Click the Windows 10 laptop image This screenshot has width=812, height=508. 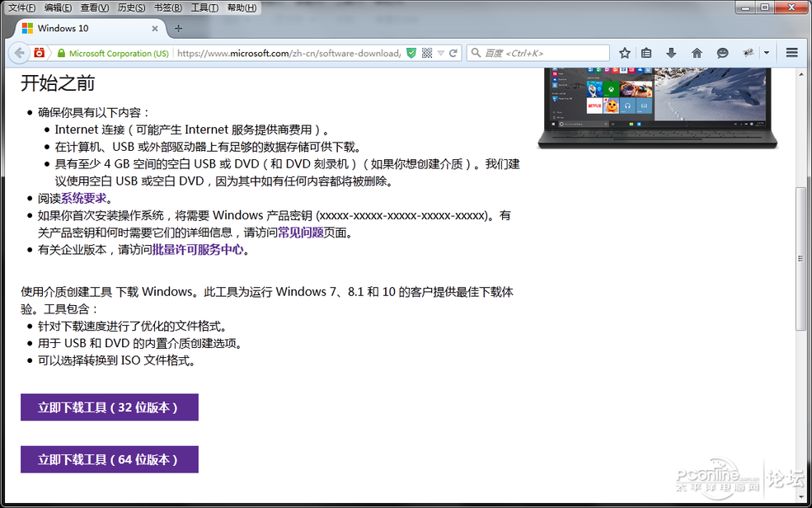click(658, 108)
